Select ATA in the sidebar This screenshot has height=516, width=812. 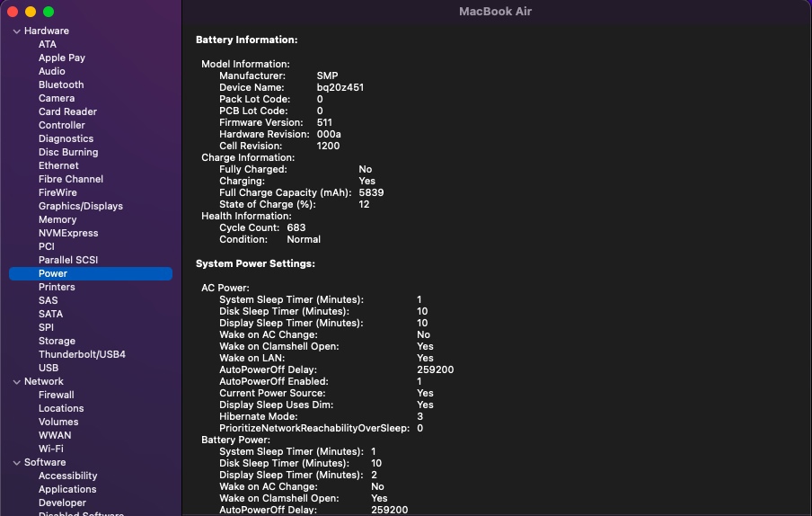[x=47, y=45]
